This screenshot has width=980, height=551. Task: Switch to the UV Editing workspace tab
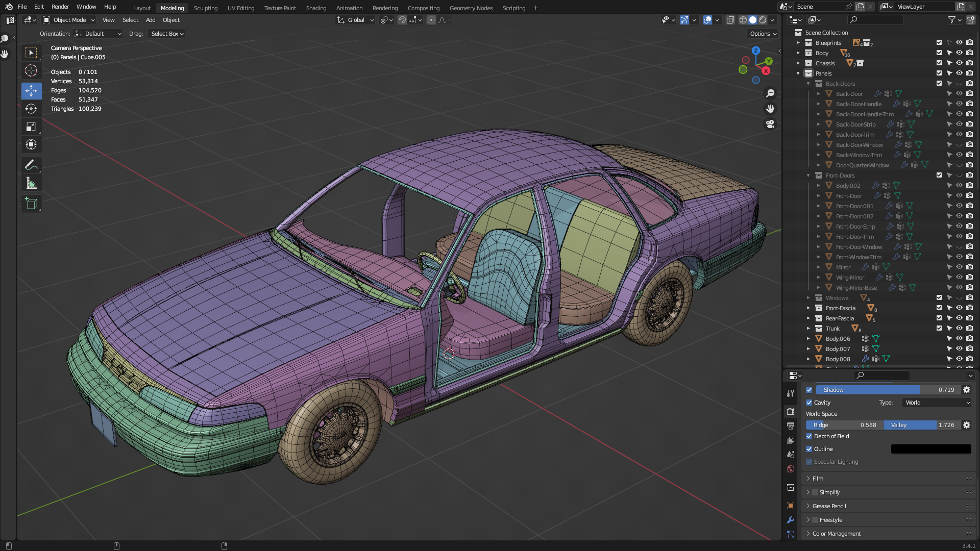pyautogui.click(x=241, y=8)
